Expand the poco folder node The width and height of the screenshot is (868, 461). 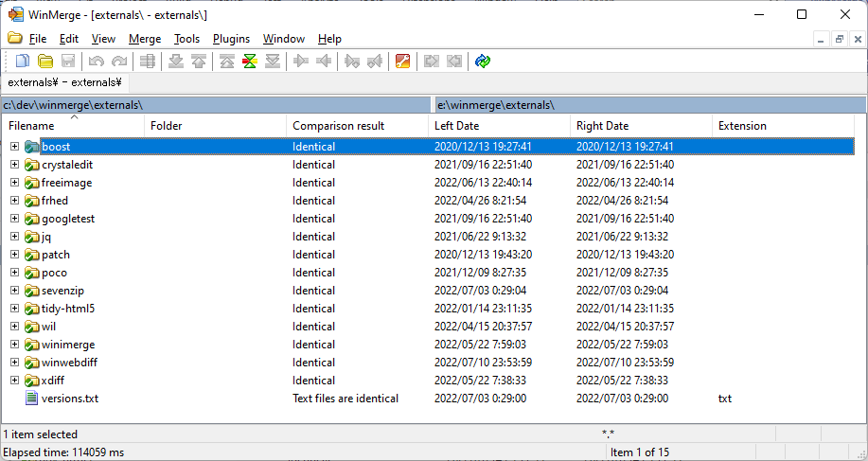tap(15, 273)
